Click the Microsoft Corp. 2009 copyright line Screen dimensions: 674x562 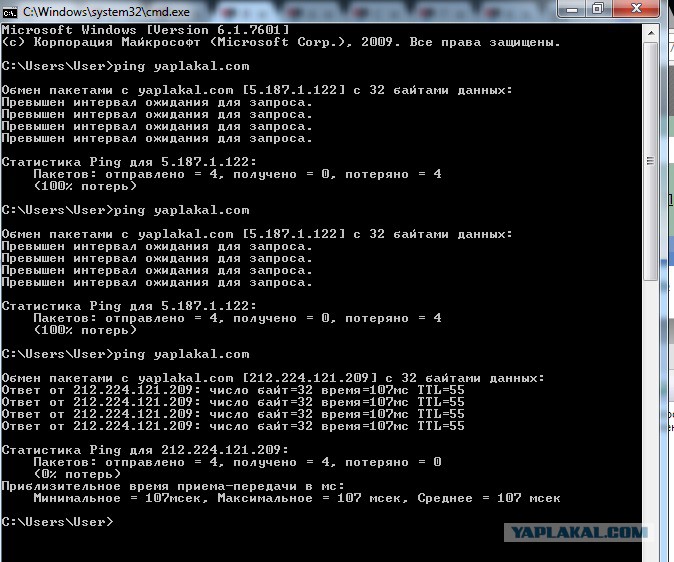(x=281, y=42)
